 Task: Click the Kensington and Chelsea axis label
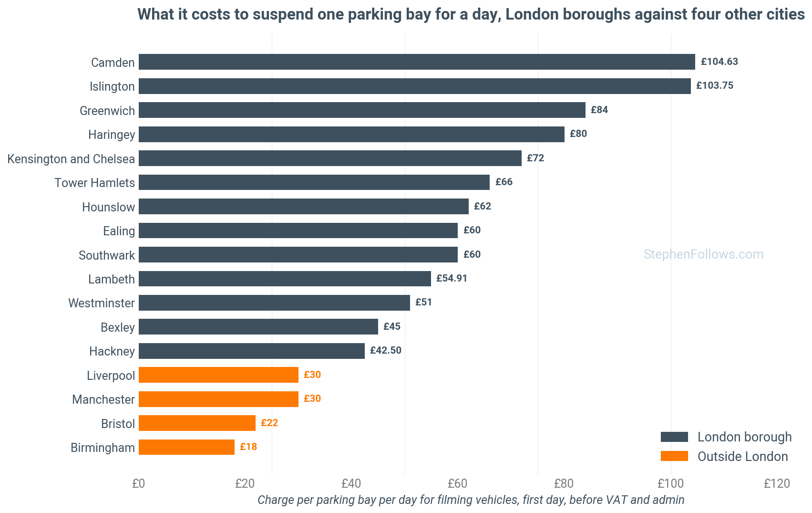[x=71, y=159]
